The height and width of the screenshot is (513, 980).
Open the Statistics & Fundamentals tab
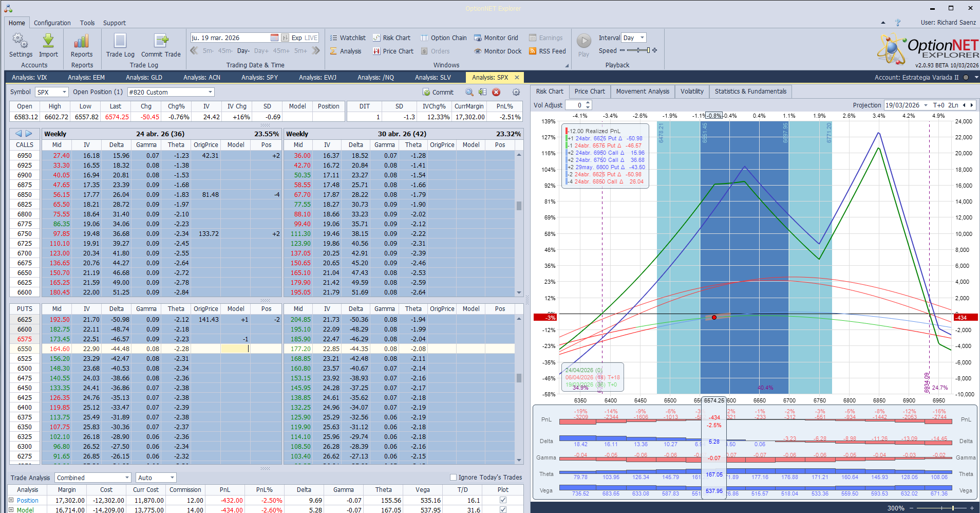pyautogui.click(x=750, y=91)
